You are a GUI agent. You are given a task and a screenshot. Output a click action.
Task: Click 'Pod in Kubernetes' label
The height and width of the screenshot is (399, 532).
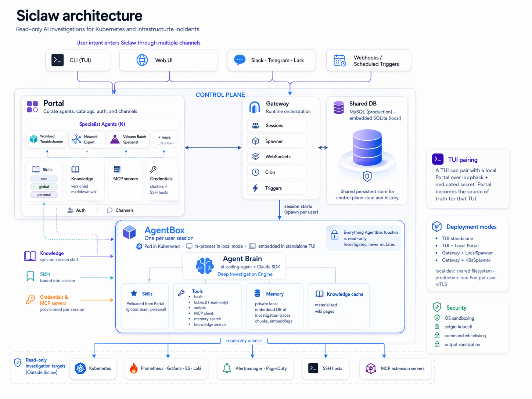click(x=162, y=246)
